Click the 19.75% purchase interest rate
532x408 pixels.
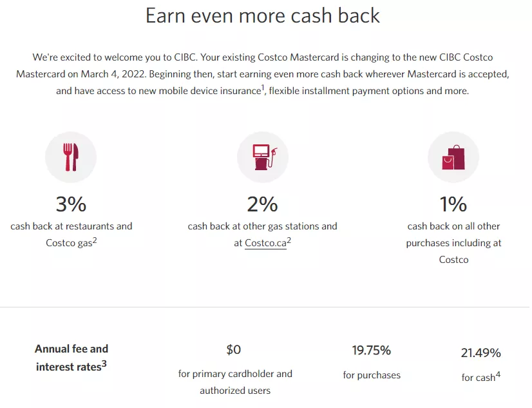point(372,350)
